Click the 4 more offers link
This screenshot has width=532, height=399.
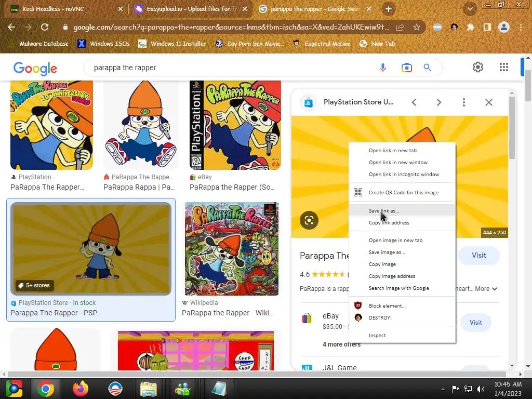[x=341, y=344]
